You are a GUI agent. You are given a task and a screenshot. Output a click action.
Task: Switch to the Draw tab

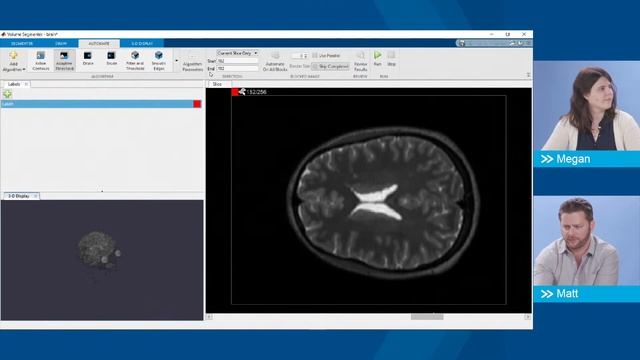[61, 43]
